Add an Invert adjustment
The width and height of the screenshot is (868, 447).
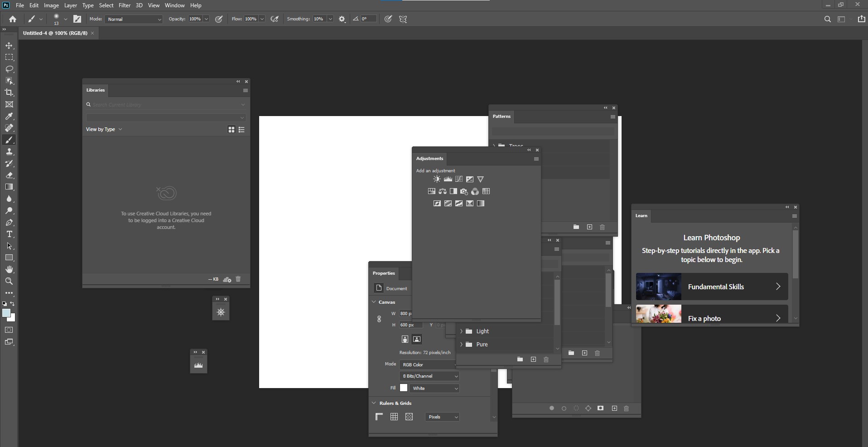(x=437, y=204)
